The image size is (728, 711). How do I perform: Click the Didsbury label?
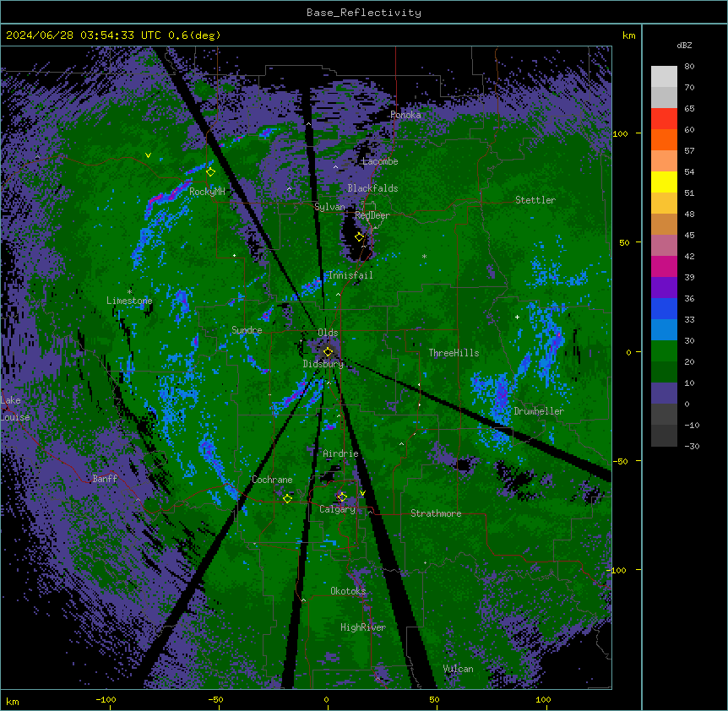click(323, 364)
